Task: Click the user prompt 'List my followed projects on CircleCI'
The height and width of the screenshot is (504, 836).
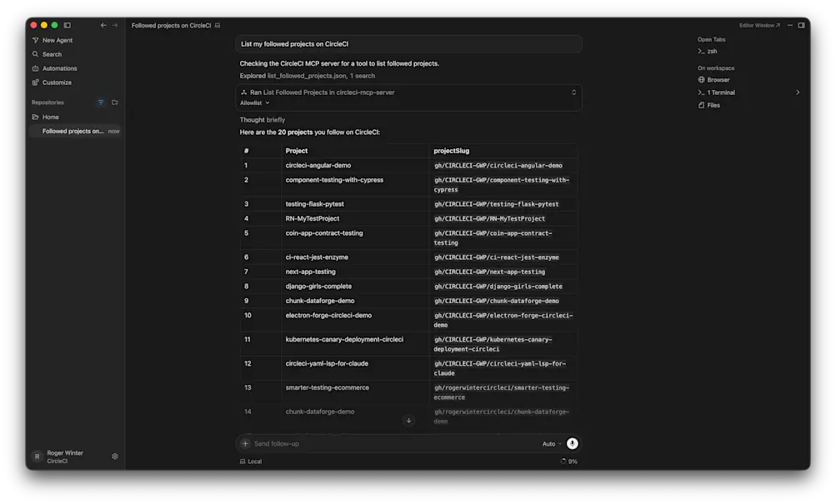Action: pyautogui.click(x=408, y=44)
